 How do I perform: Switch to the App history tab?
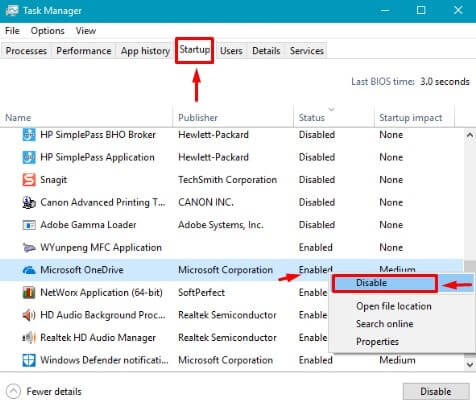tap(145, 51)
